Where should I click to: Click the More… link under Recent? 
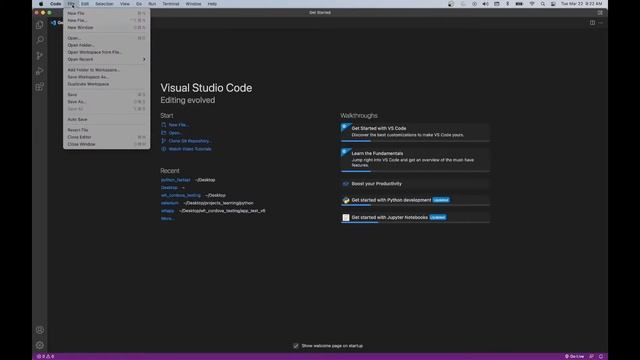167,219
